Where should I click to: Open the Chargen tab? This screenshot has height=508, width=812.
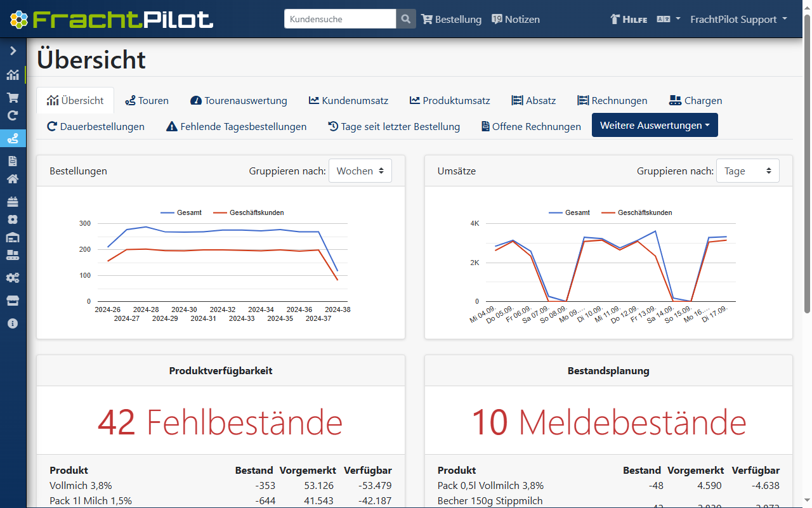[695, 100]
